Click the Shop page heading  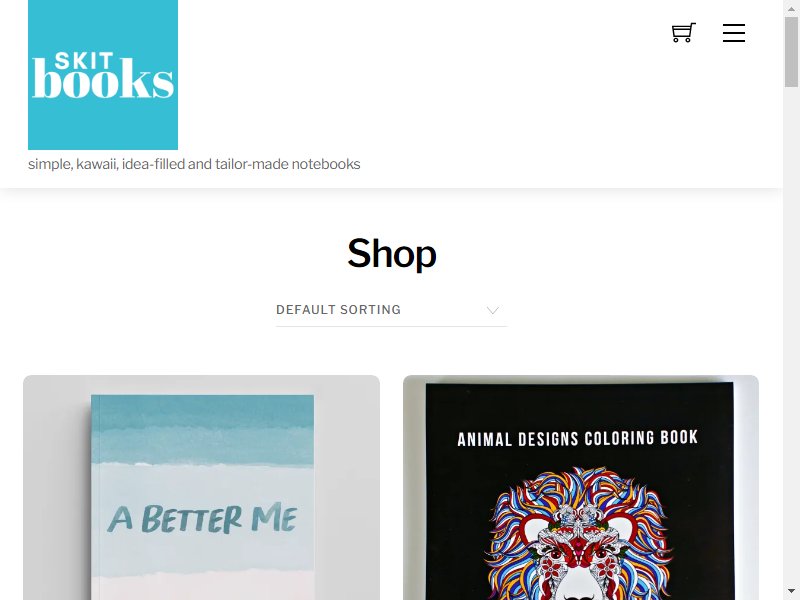tap(391, 254)
